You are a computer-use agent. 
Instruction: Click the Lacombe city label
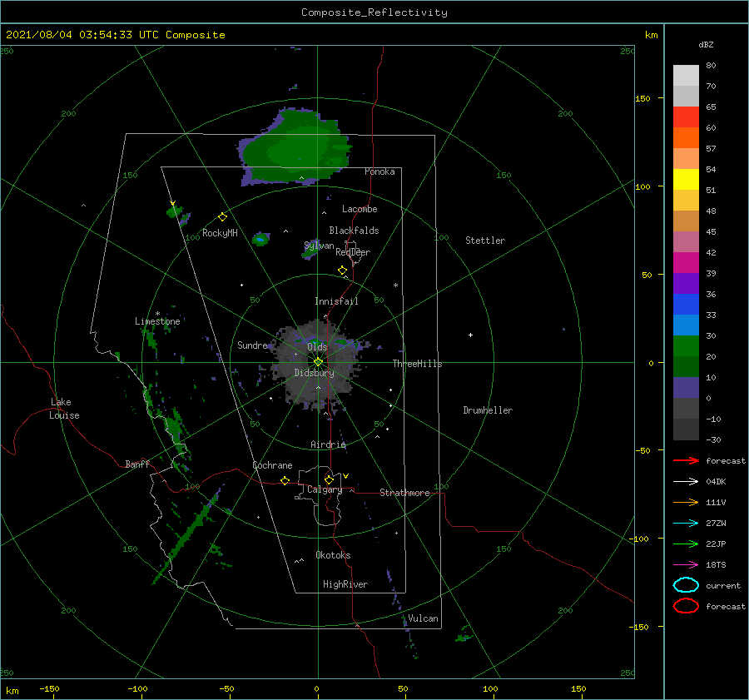click(360, 209)
